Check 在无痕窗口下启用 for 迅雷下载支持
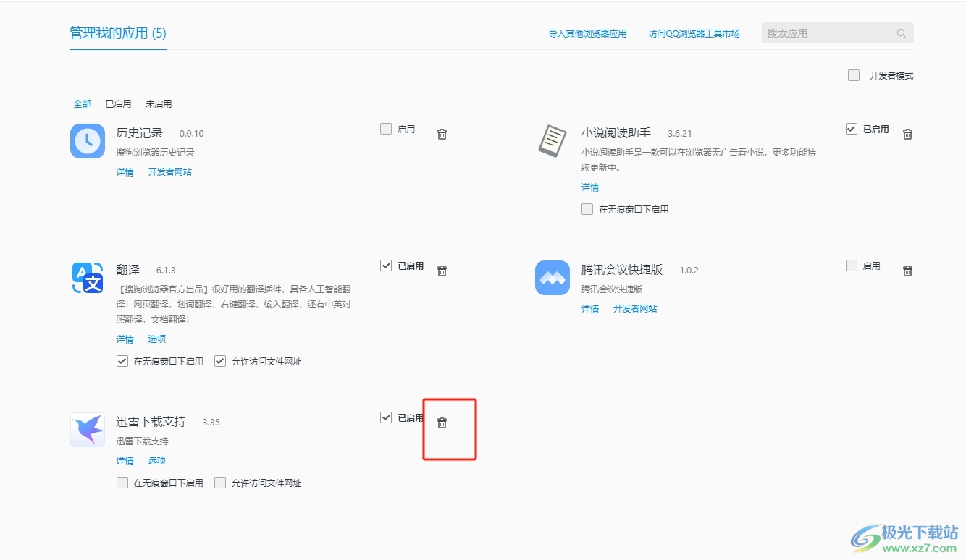The height and width of the screenshot is (560, 966). (122, 483)
